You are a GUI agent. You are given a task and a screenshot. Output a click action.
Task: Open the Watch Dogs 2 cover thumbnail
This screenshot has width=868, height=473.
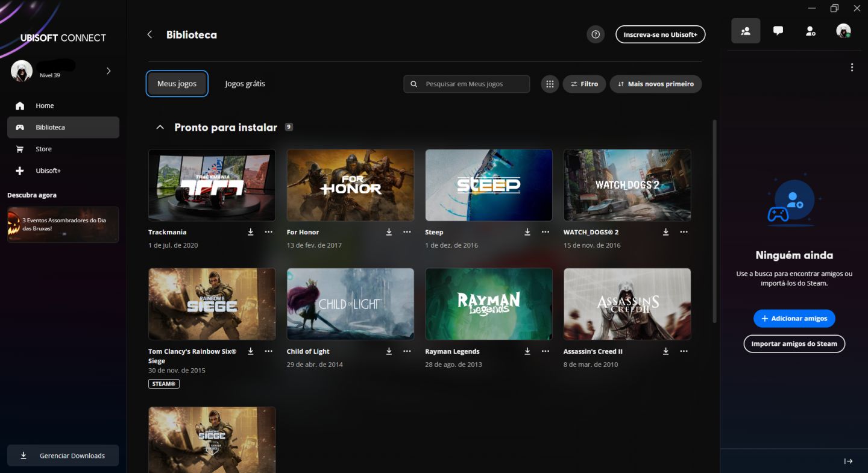[627, 185]
